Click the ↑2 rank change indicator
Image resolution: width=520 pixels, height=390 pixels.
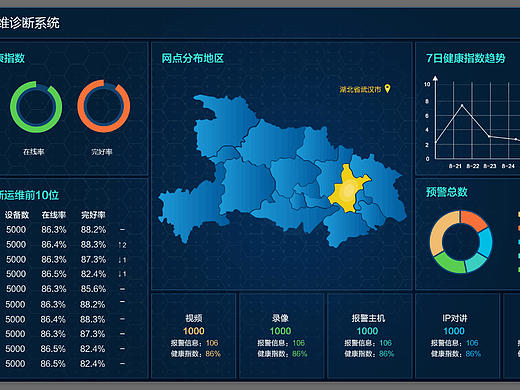point(122,245)
